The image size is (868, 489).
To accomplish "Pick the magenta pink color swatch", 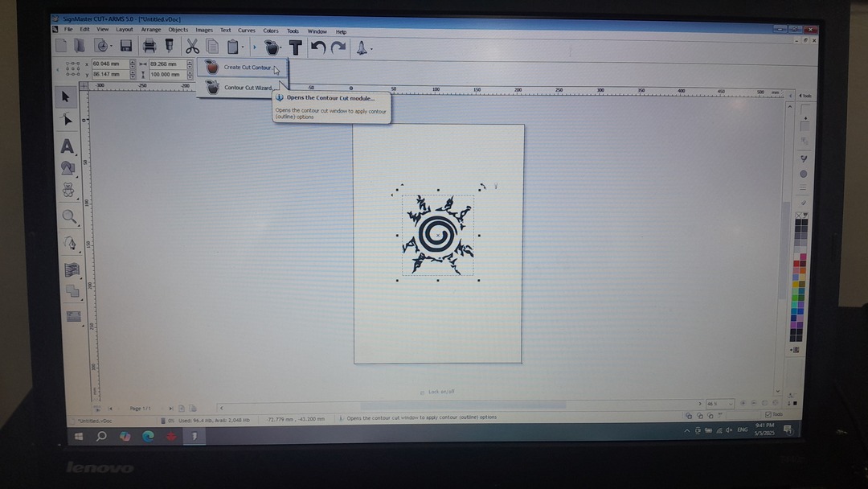I will (803, 257).
